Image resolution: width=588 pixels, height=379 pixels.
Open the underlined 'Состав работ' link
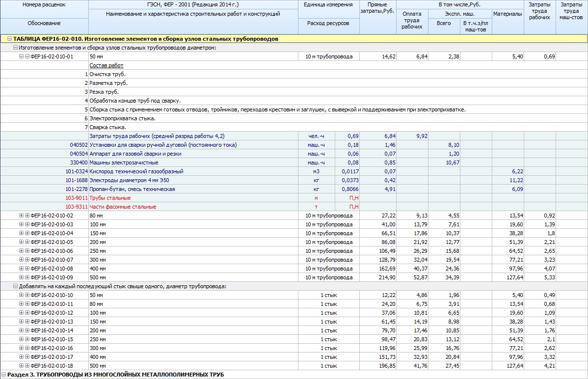coord(106,65)
